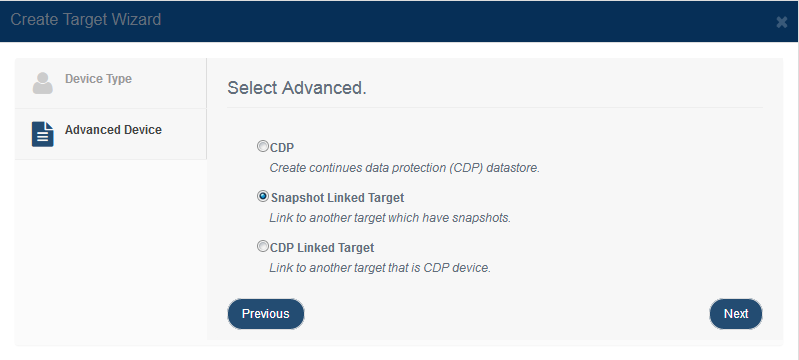This screenshot has width=799, height=360.
Task: Go back with the Previous button
Action: [265, 314]
